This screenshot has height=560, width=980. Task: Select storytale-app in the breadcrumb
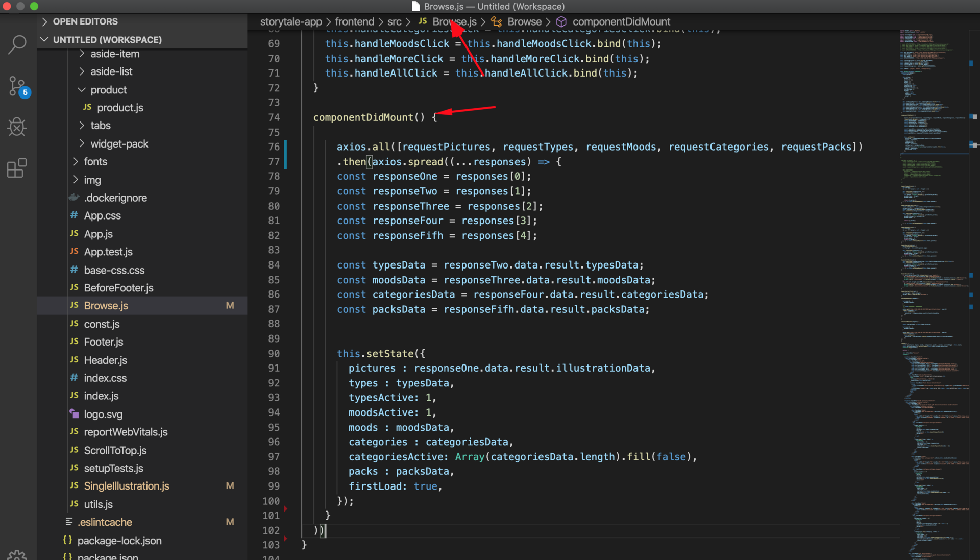(x=291, y=21)
